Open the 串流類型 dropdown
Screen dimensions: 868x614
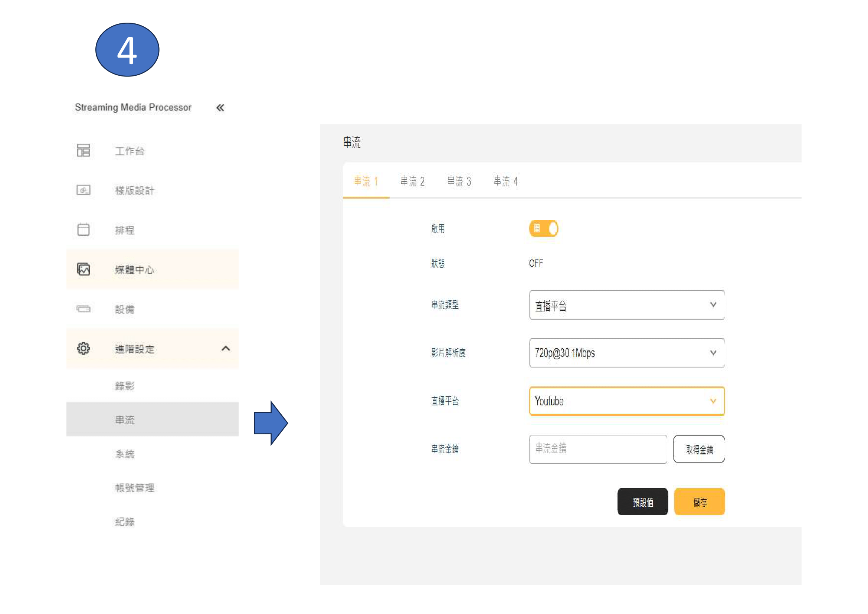coord(626,305)
